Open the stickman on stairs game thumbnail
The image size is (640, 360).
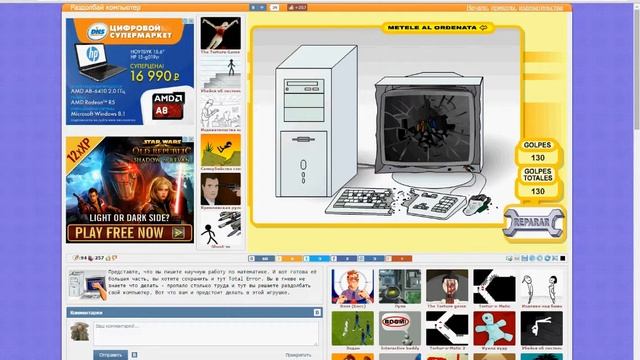pyautogui.click(x=220, y=73)
